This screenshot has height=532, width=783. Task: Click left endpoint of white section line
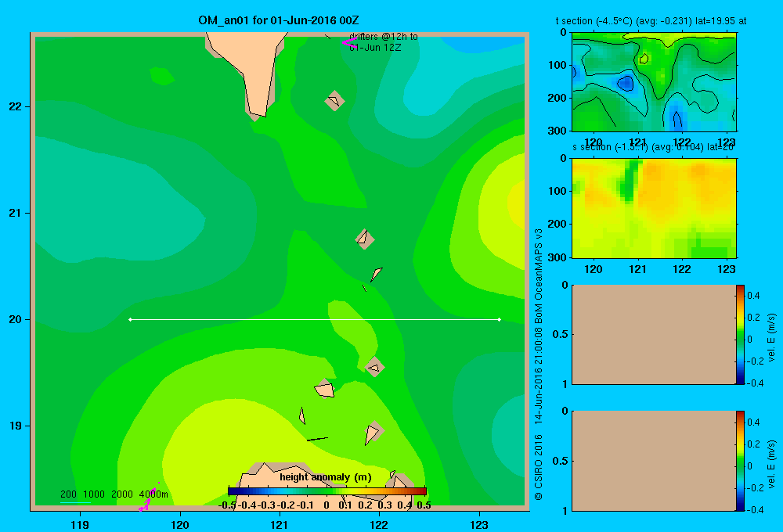(x=130, y=319)
